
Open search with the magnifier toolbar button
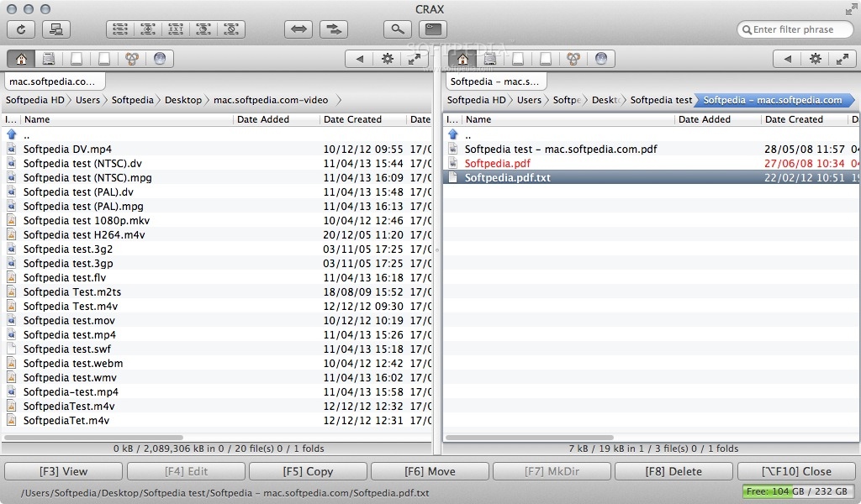pos(398,29)
